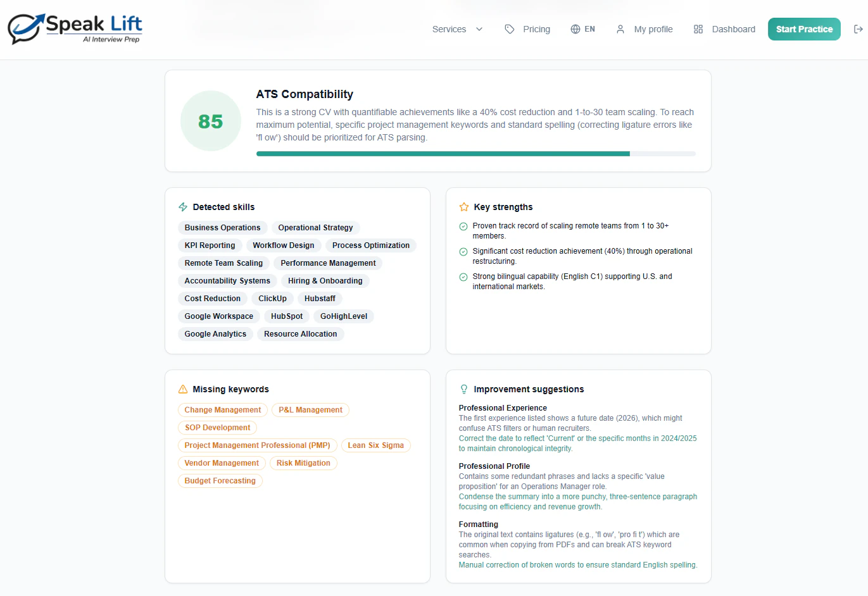The image size is (868, 596).
Task: Click checkmark icon beside cost reduction achievement
Action: coord(463,252)
